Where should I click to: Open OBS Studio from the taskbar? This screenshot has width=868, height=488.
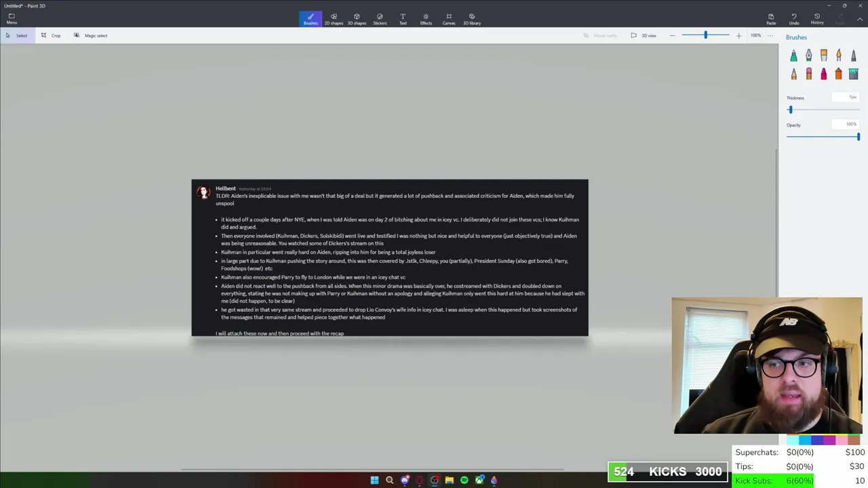click(x=435, y=480)
